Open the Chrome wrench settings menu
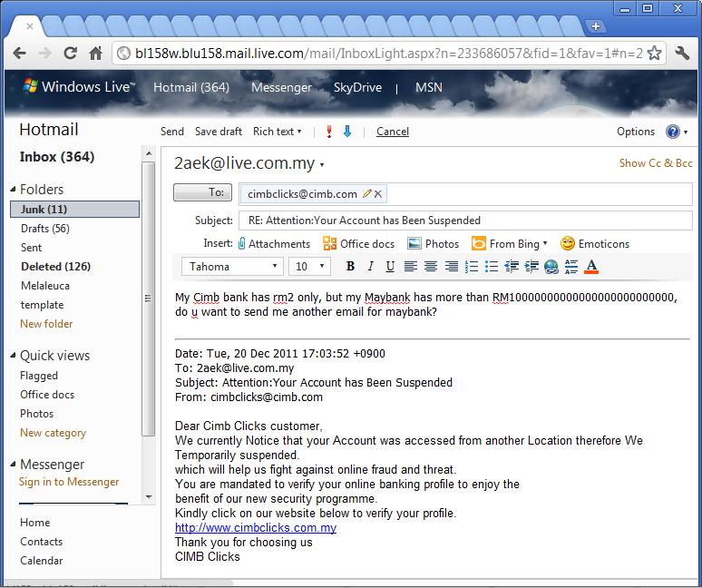The height and width of the screenshot is (588, 702). pyautogui.click(x=682, y=54)
